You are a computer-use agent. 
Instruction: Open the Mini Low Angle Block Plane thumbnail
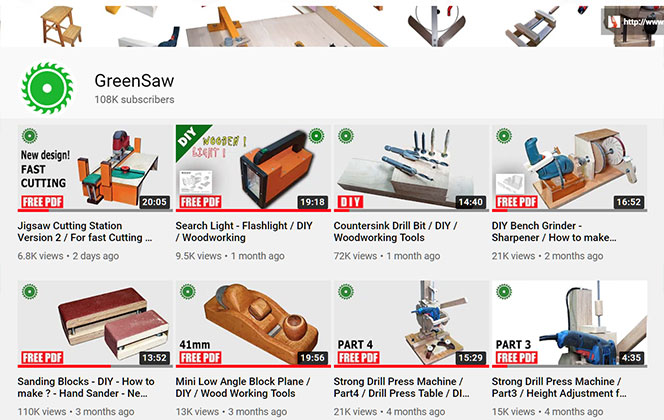[x=253, y=323]
